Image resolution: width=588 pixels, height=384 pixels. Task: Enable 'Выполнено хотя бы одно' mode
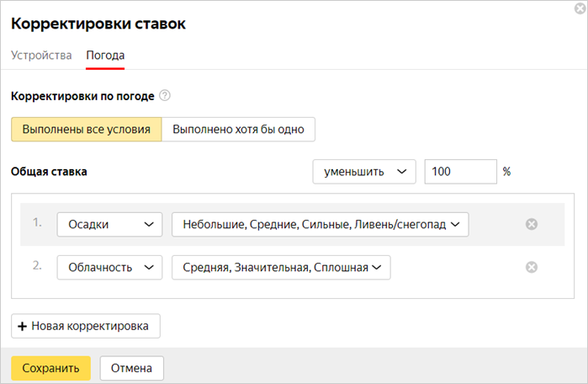click(238, 130)
